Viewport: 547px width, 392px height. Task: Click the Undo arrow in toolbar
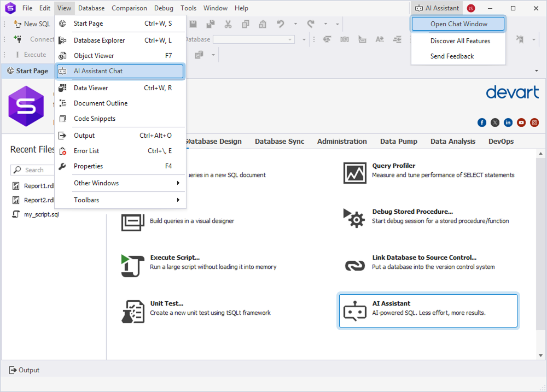click(280, 24)
